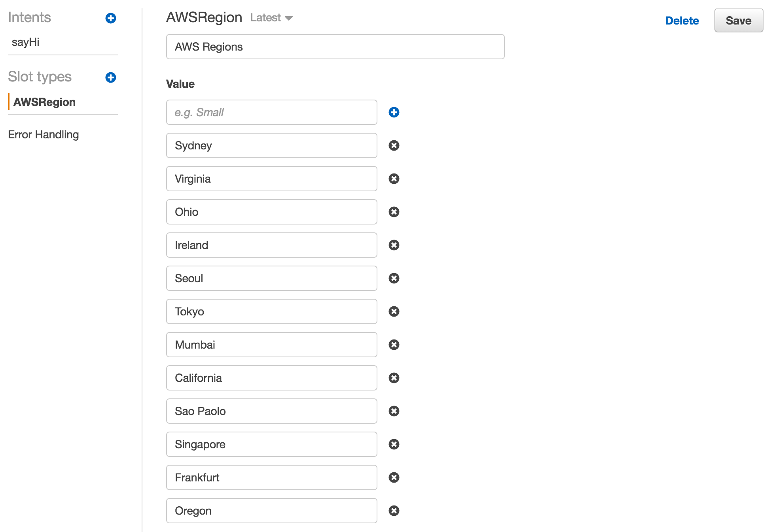Remove the Virginia value
773x532 pixels.
click(394, 179)
